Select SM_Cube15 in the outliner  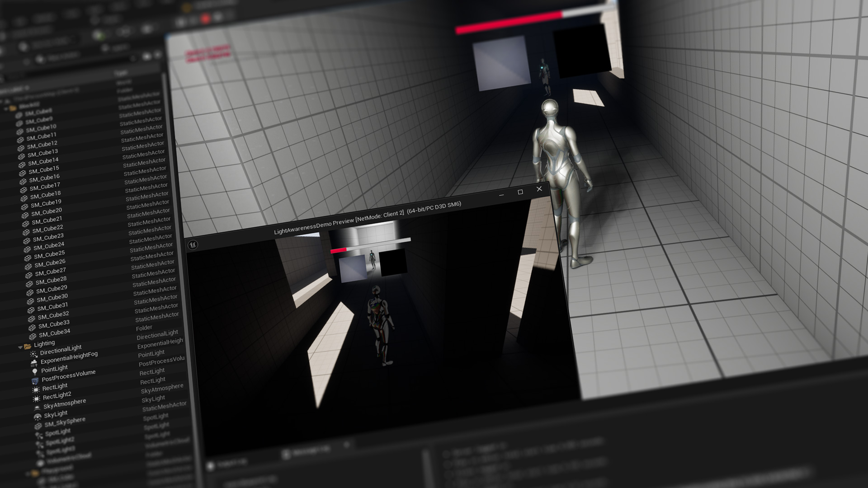tap(44, 169)
